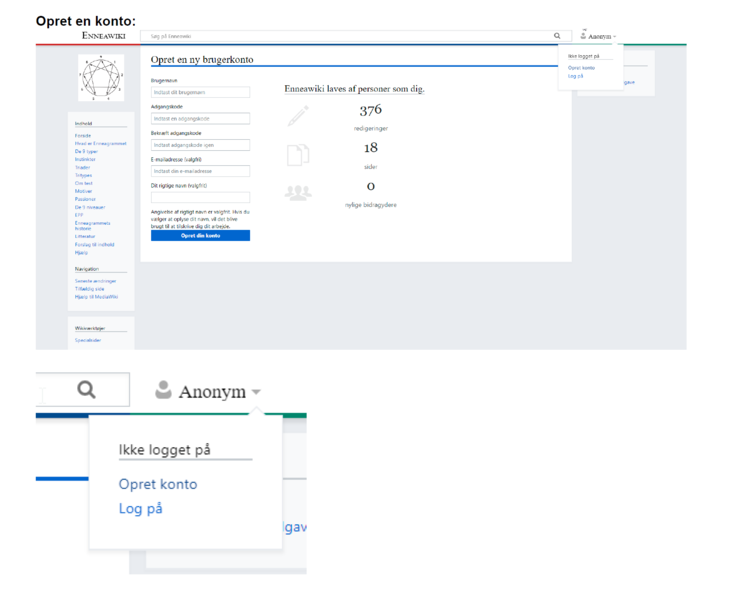The height and width of the screenshot is (600, 733).
Task: Focus the Adgangskode input field
Action: click(200, 119)
